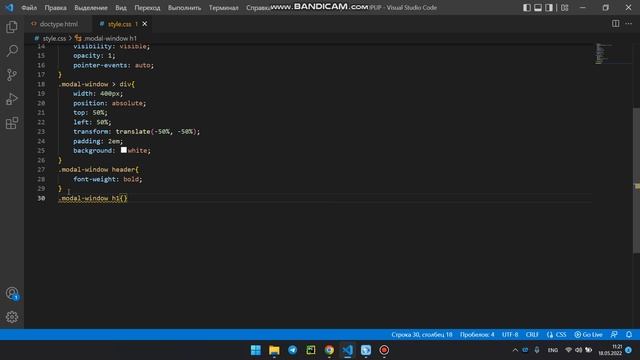
Task: Show hidden system tray icons chevron
Action: click(x=515, y=350)
